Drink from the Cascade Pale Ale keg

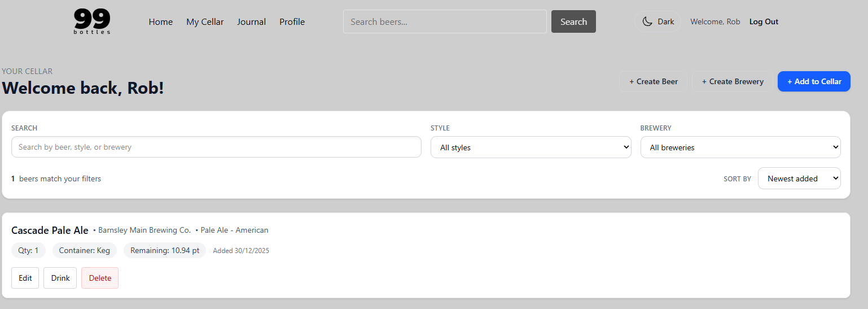pos(60,278)
